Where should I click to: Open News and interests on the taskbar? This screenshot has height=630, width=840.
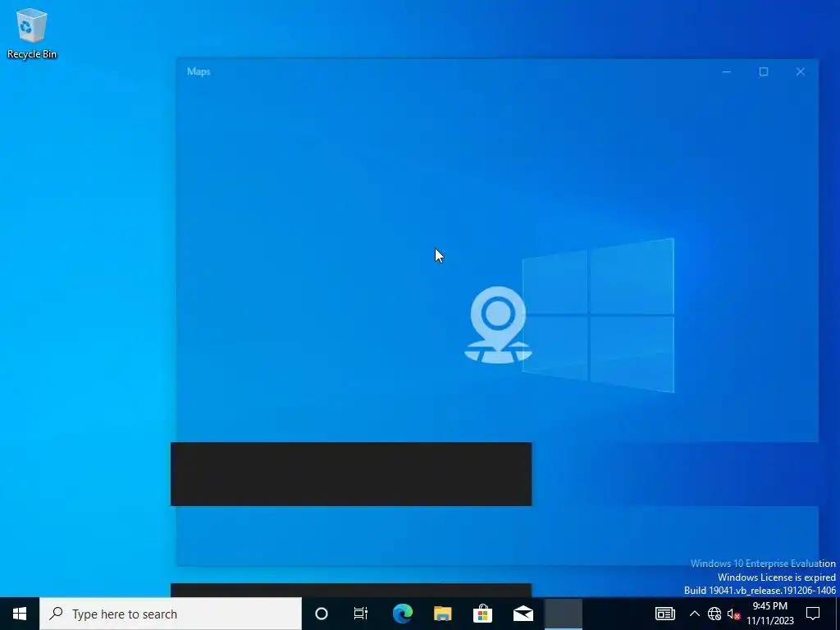tap(664, 614)
